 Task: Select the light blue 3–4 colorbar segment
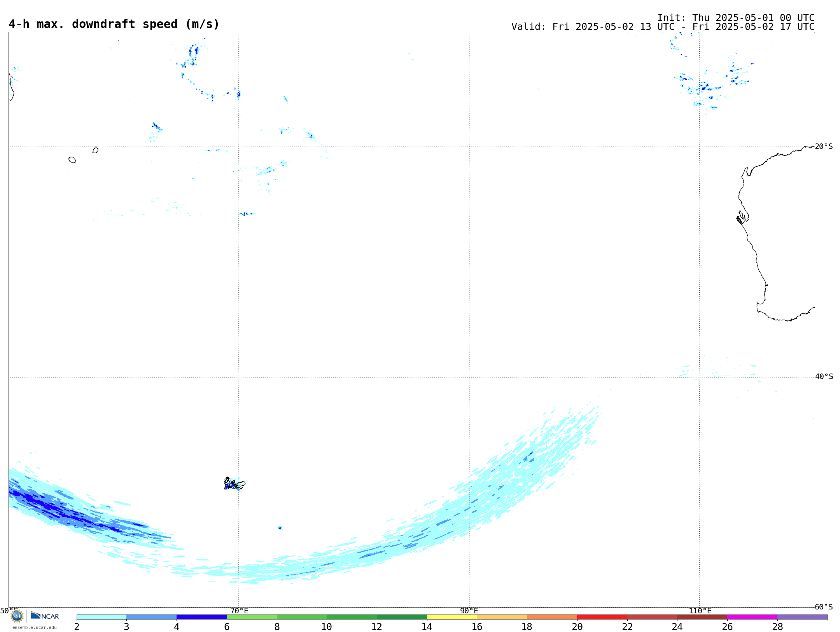point(151,617)
